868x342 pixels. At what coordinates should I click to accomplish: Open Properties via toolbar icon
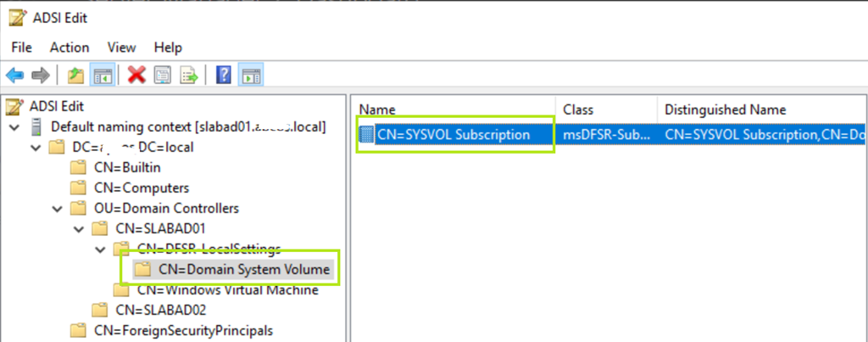162,76
